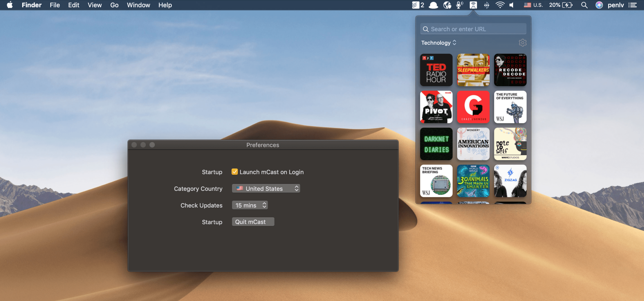Click the volume speaker icon
This screenshot has width=644, height=301.
[512, 5]
